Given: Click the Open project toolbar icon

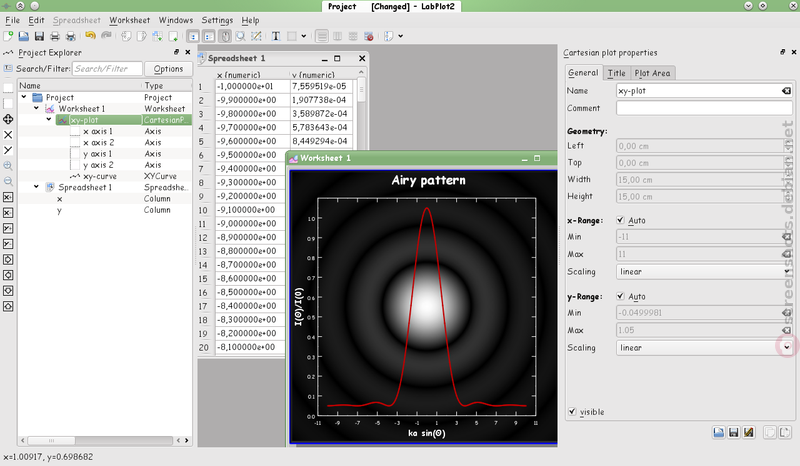Looking at the screenshot, I should [23, 36].
